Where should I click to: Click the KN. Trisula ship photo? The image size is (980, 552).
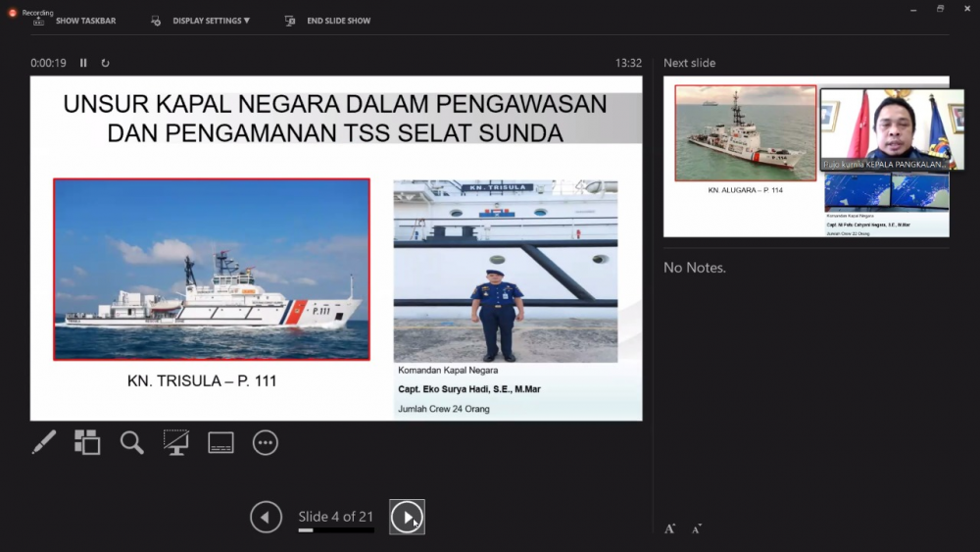click(x=212, y=270)
